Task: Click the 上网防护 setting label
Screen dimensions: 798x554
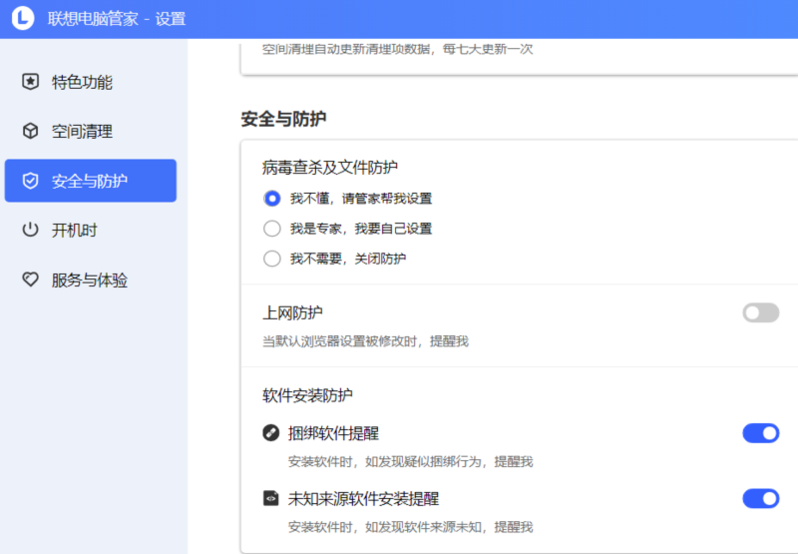Action: click(292, 313)
